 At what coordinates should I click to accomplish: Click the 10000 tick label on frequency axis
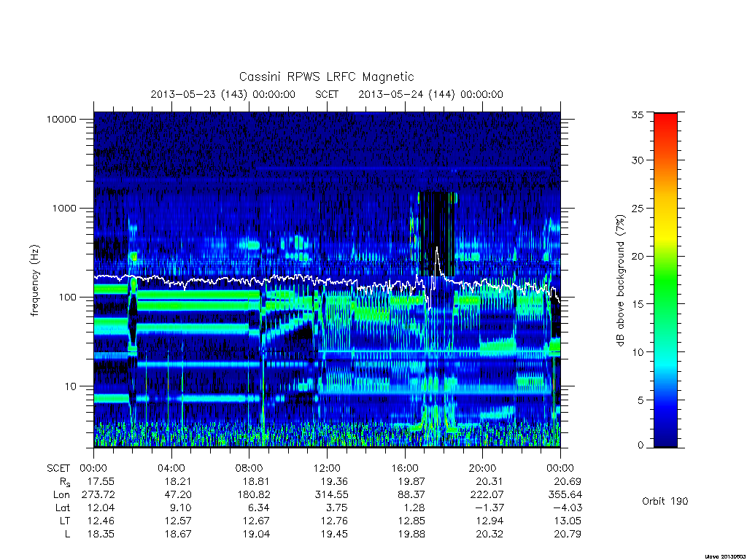(x=61, y=120)
